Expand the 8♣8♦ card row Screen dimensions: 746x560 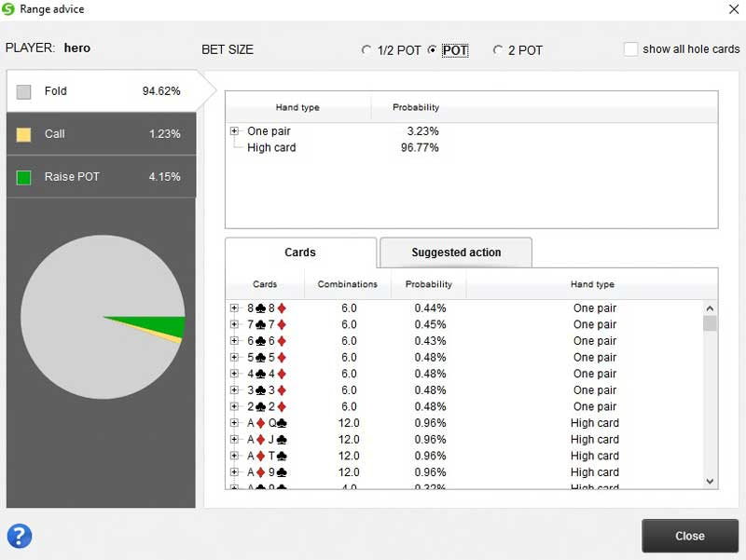tap(233, 307)
